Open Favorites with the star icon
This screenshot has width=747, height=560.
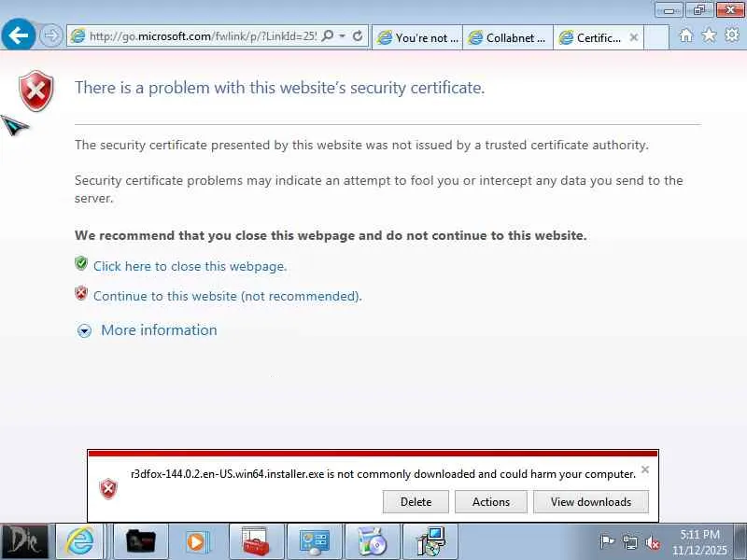click(709, 35)
